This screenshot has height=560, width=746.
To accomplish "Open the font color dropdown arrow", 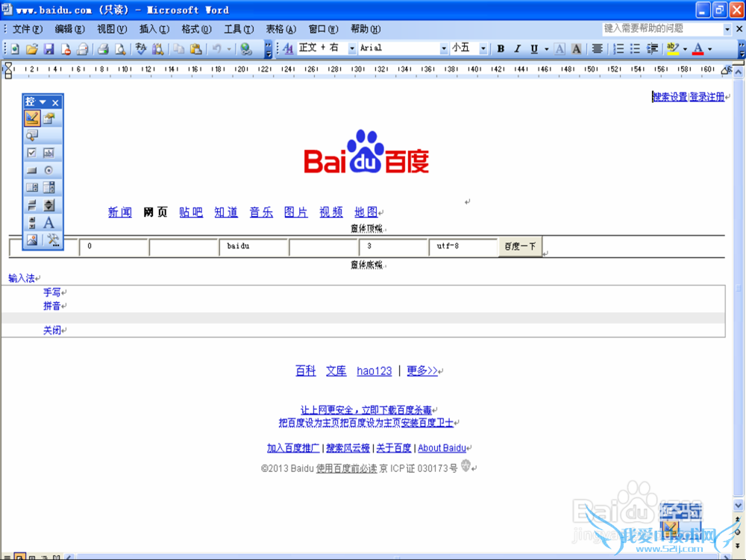I will (x=710, y=48).
